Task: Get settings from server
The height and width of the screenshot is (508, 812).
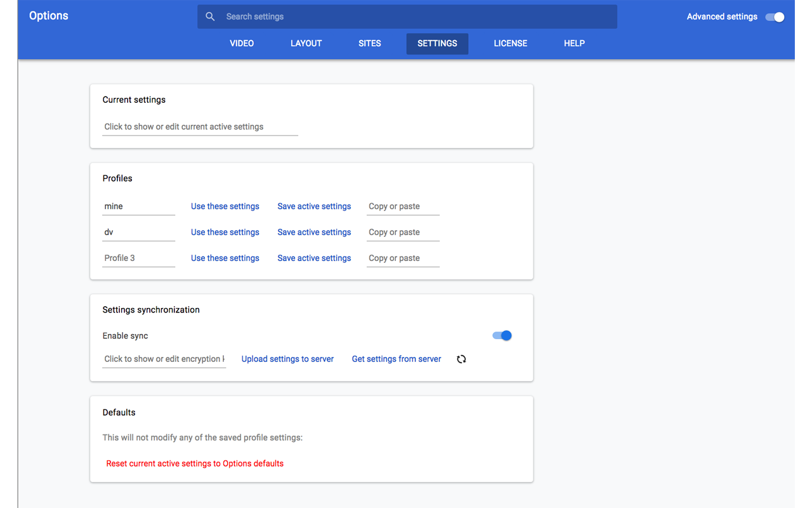Action: click(x=396, y=359)
